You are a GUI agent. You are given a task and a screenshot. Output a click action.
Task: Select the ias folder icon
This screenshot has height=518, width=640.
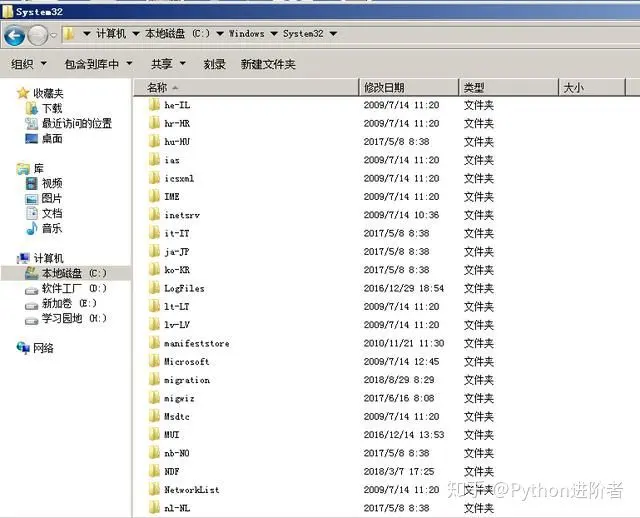[154, 160]
